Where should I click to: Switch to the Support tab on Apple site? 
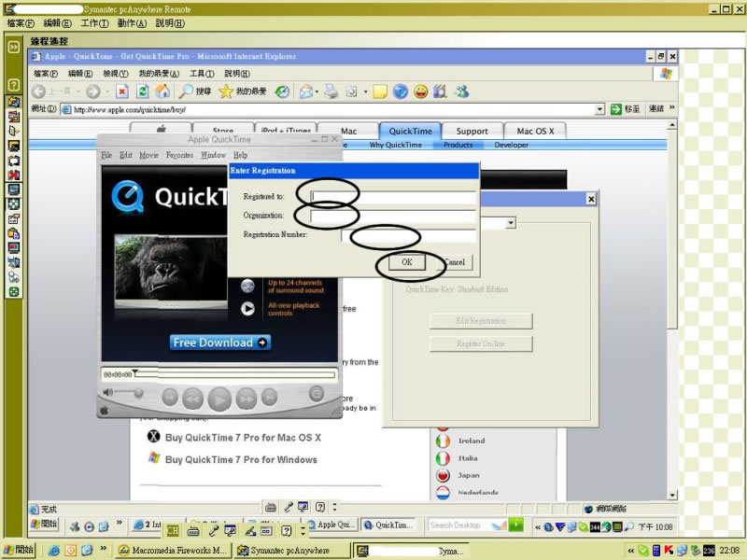(x=472, y=131)
